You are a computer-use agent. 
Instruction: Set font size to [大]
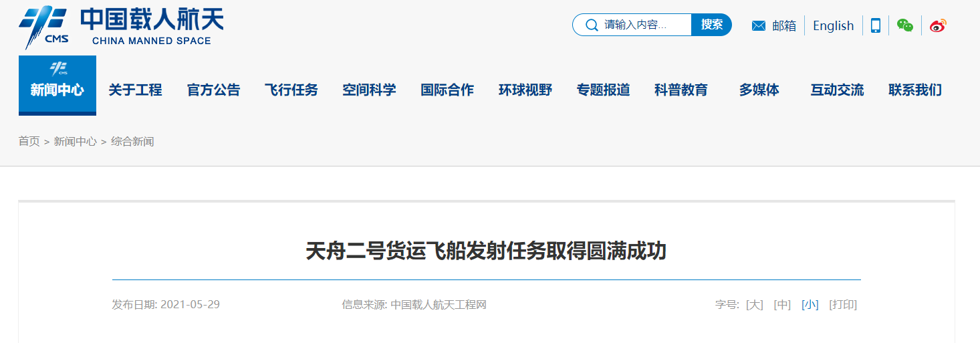(x=755, y=305)
